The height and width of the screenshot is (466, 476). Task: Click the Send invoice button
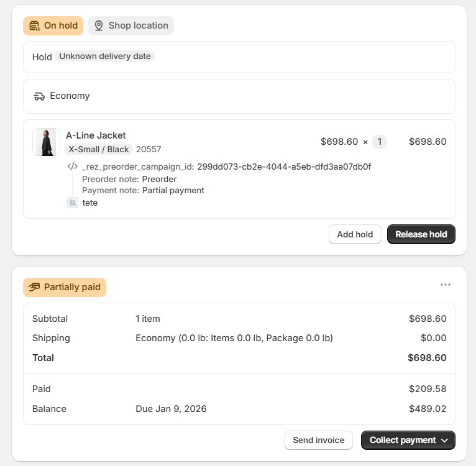click(x=319, y=440)
